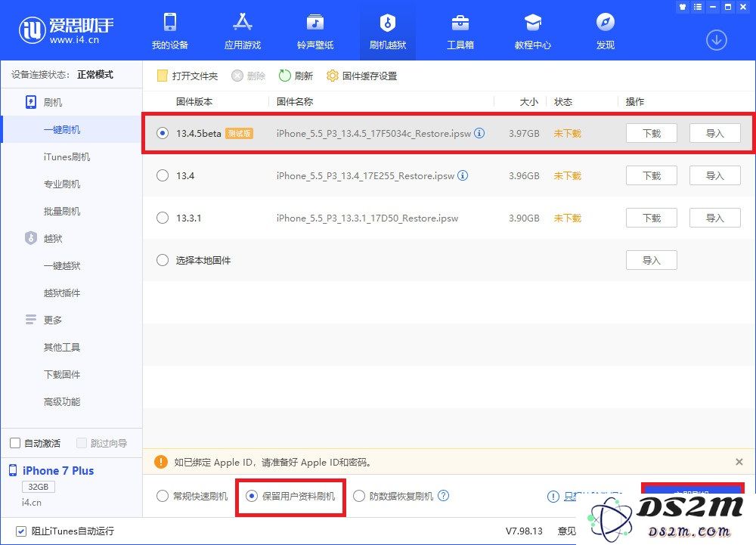Screen dimensions: 756x545
Task: Click the V7.98.13 version text
Action: [x=524, y=531]
